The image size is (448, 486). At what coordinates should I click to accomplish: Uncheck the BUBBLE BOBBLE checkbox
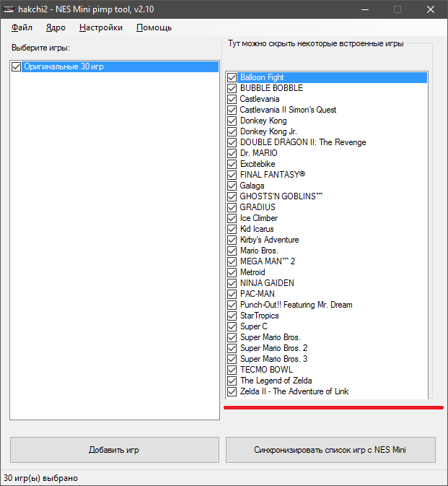point(232,88)
